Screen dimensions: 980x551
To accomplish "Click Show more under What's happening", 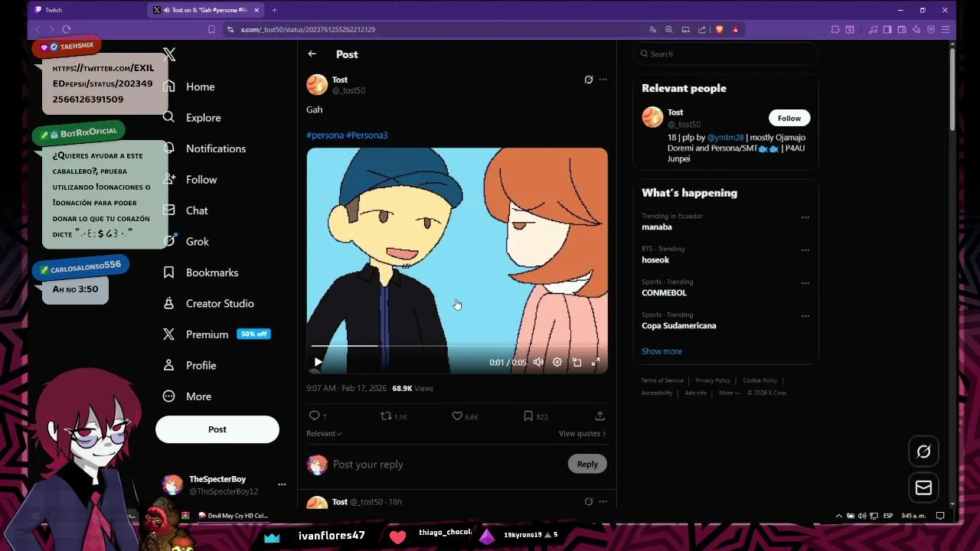I will 661,351.
